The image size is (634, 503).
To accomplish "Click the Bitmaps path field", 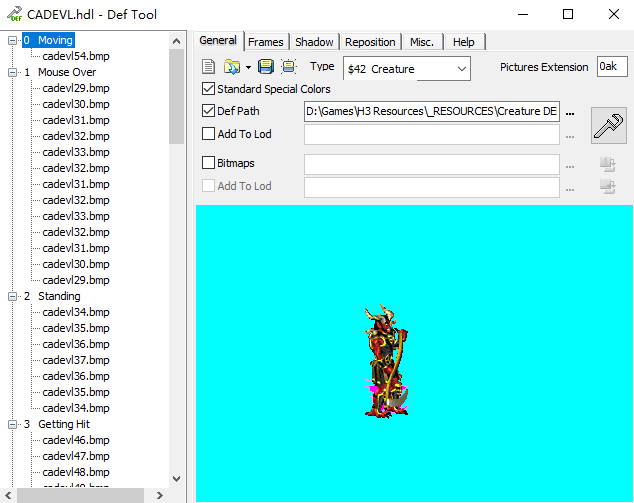I will 432,164.
